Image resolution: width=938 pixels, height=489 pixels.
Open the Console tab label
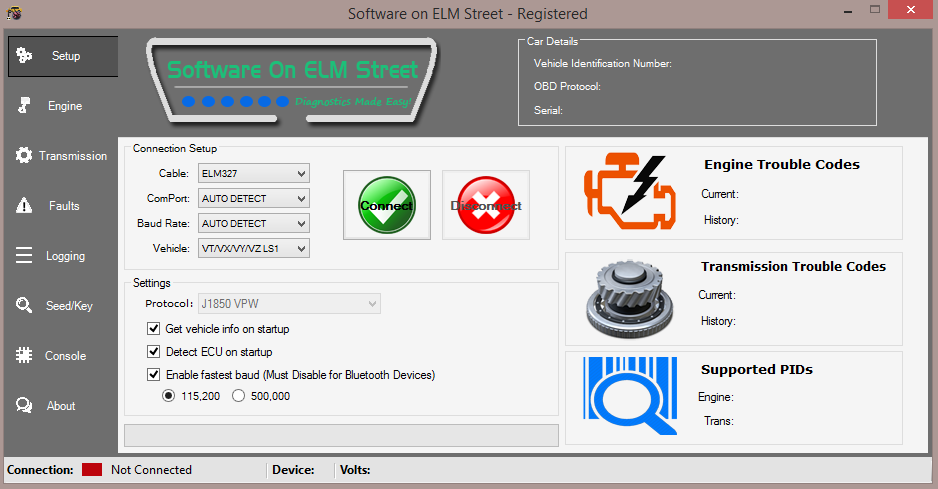pyautogui.click(x=65, y=356)
